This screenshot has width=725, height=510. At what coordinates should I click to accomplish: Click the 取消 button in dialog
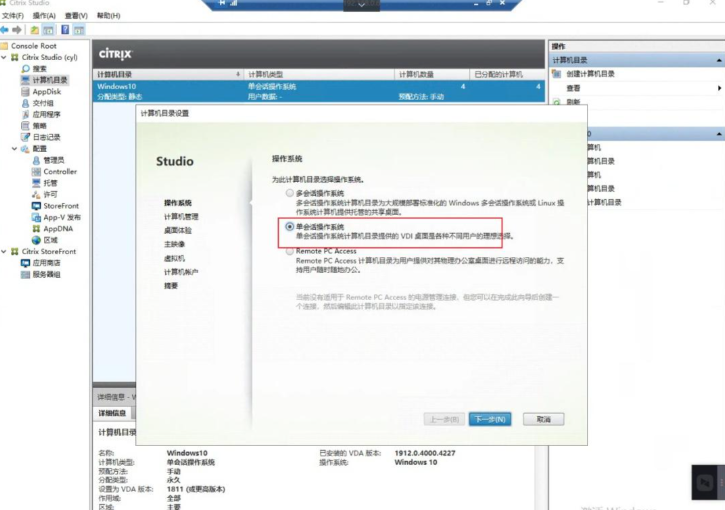pos(543,419)
